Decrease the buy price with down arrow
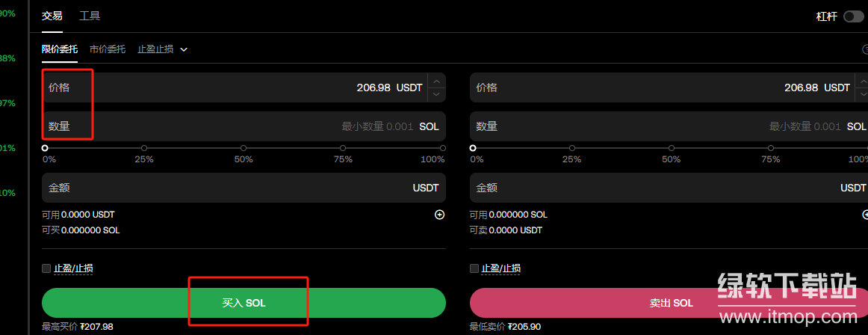 coord(436,94)
